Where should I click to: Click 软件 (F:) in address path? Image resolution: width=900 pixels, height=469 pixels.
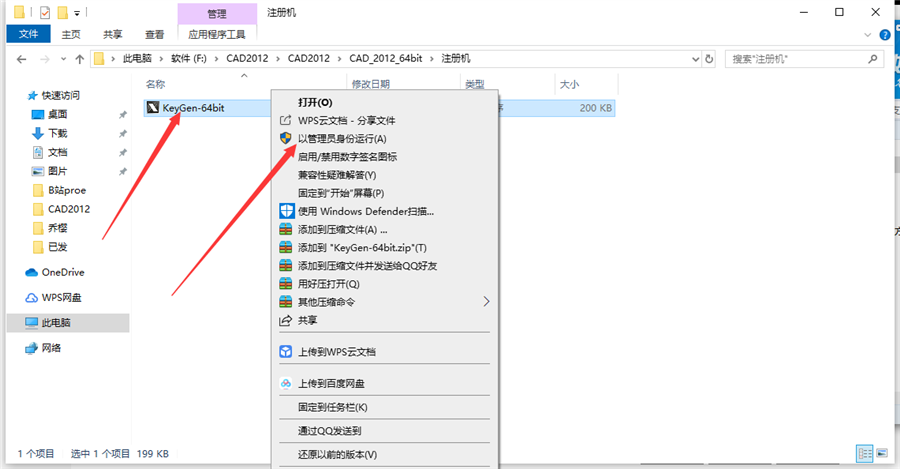click(188, 59)
